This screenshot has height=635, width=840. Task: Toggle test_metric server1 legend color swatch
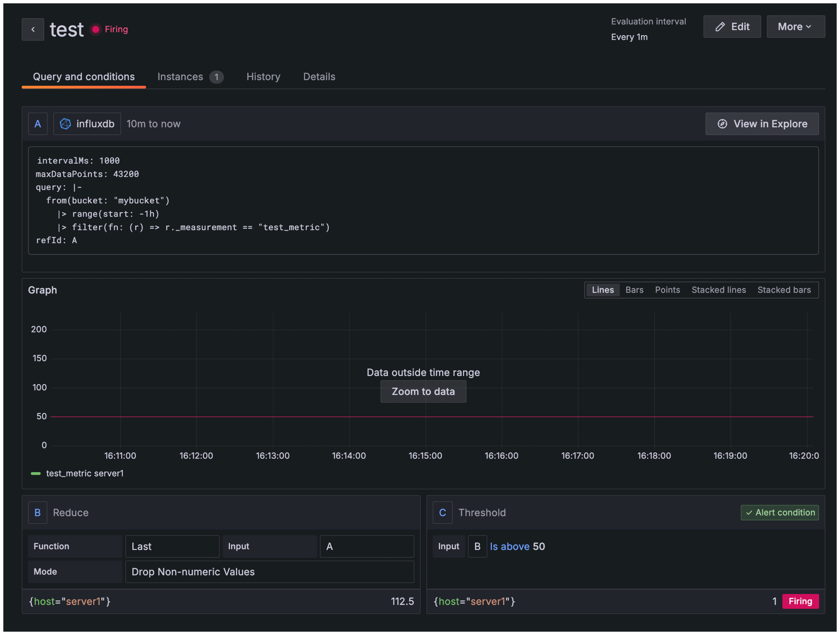coord(36,473)
